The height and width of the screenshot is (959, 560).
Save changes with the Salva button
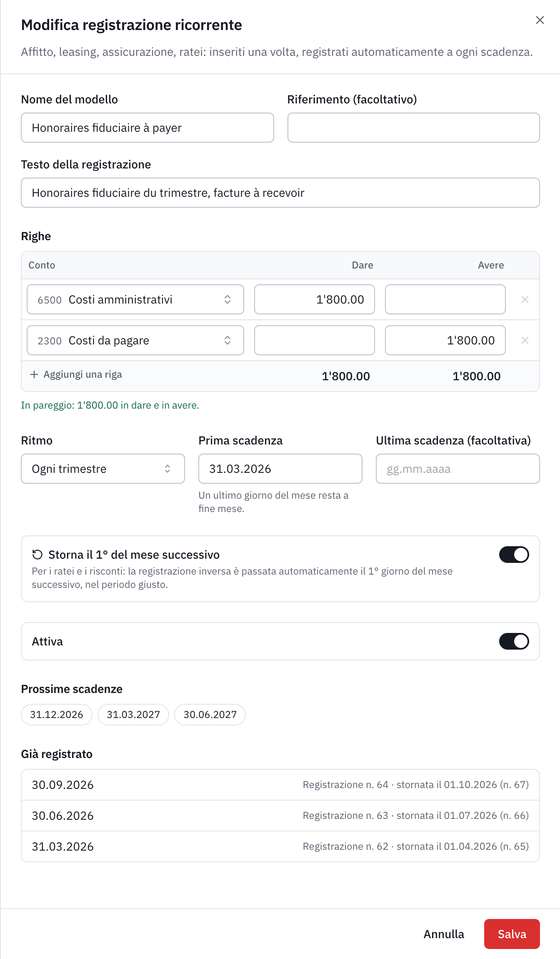click(512, 934)
